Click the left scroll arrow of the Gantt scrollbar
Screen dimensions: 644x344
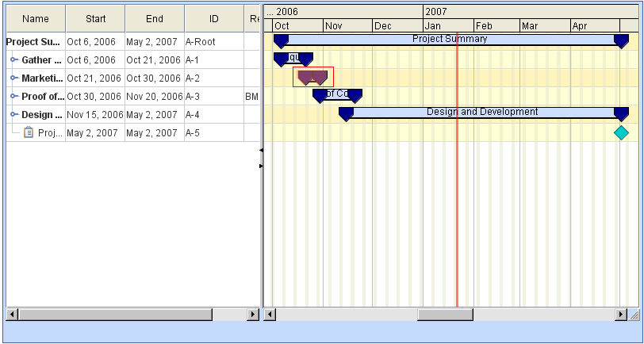[x=270, y=315]
